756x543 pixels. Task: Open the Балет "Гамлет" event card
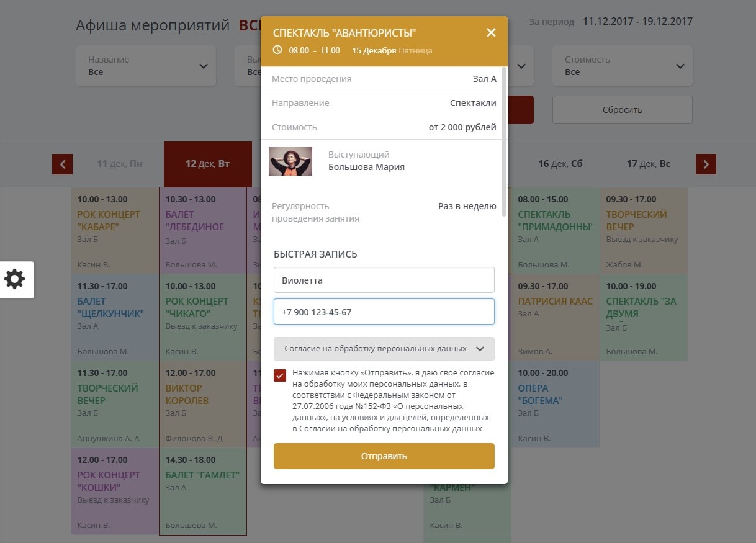click(x=202, y=491)
